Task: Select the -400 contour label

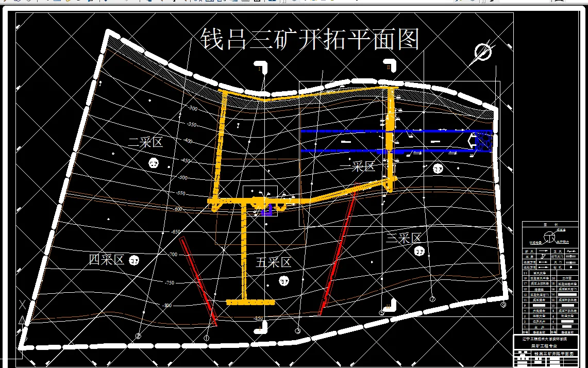Action: [x=187, y=141]
